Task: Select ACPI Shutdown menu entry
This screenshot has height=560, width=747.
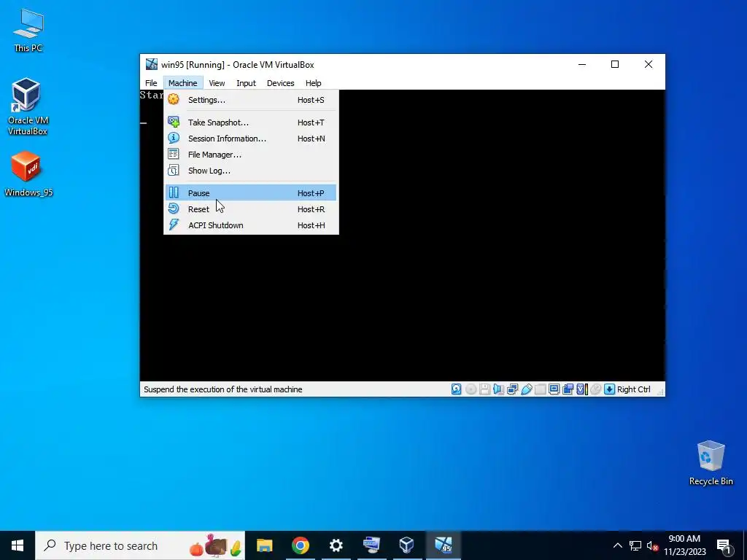Action: pos(251,225)
